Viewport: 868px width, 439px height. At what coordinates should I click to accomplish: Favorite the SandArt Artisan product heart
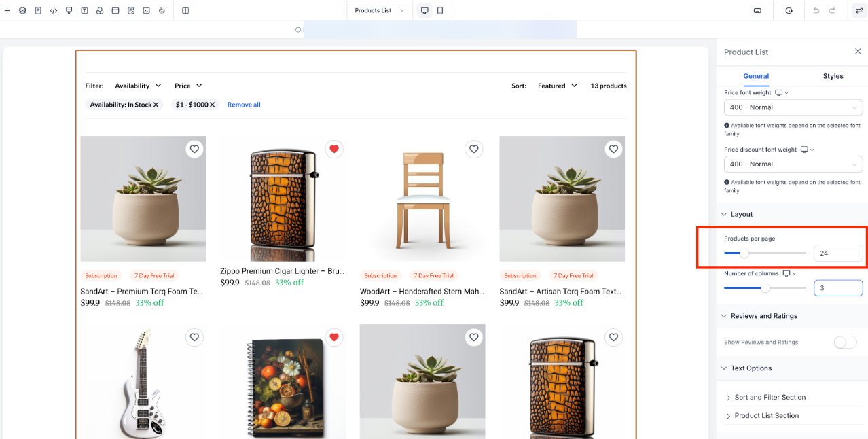tap(614, 149)
